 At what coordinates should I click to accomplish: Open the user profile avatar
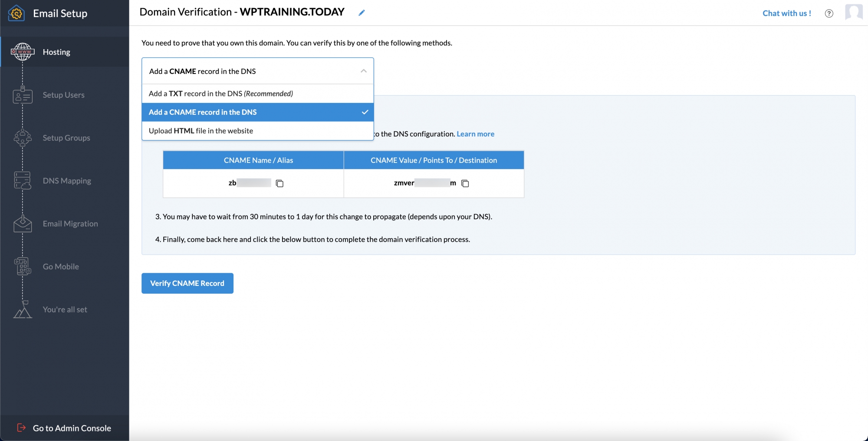pyautogui.click(x=854, y=13)
